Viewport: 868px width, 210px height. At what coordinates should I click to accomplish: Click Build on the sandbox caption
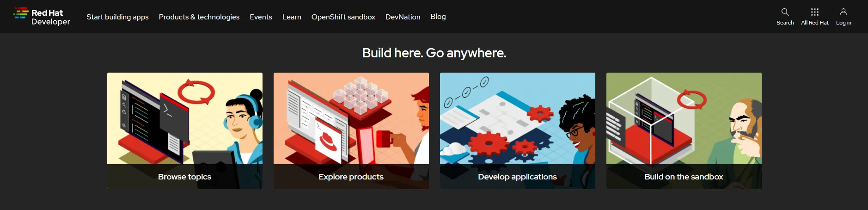(684, 177)
